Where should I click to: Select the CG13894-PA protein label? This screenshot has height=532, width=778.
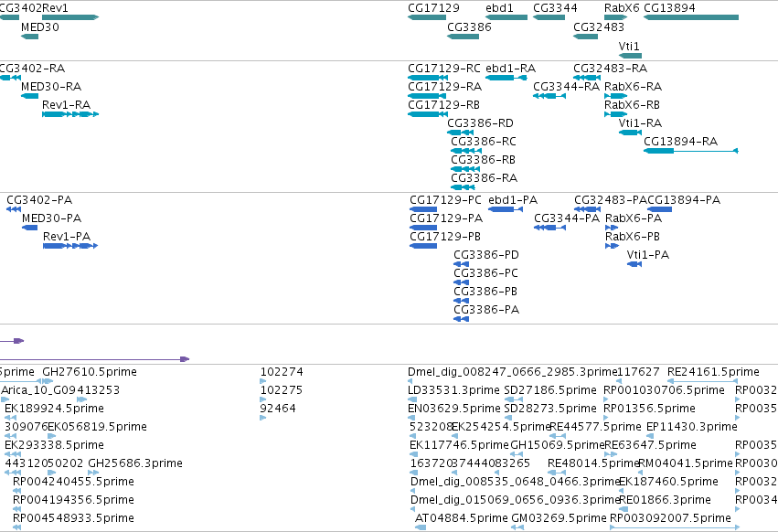684,200
